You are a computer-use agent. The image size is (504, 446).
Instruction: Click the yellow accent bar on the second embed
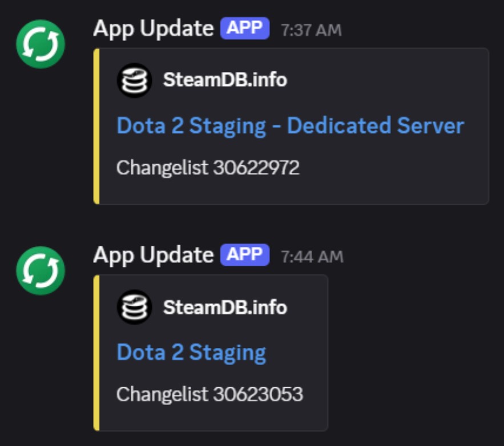[96, 351]
